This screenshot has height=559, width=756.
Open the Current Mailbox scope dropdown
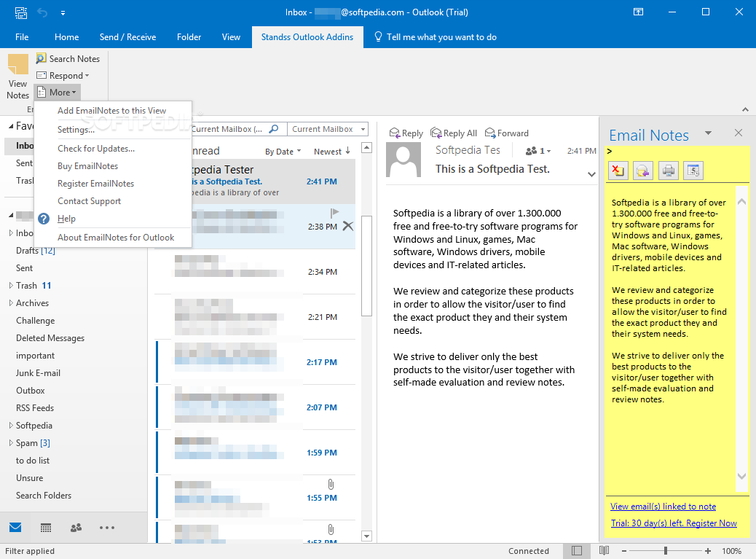pos(328,129)
